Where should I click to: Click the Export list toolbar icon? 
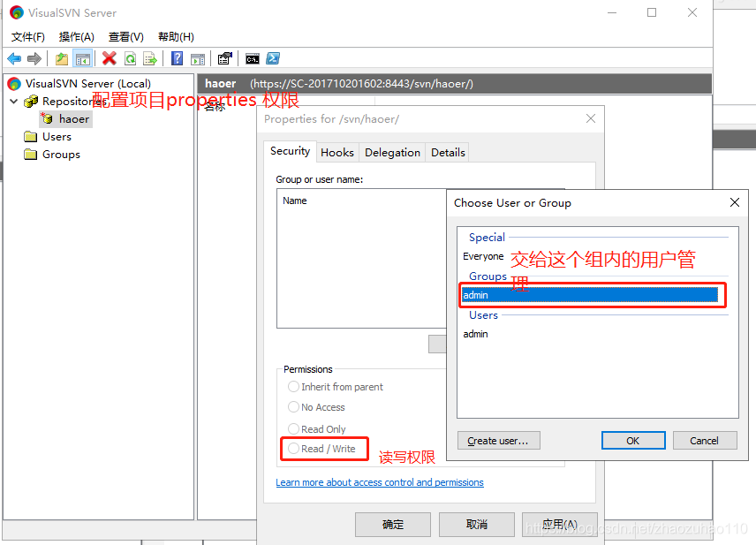(x=150, y=59)
